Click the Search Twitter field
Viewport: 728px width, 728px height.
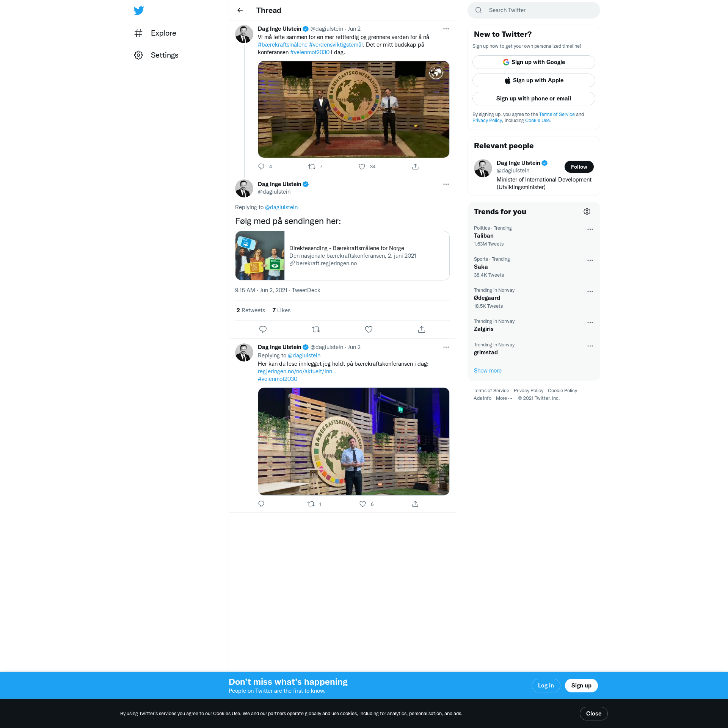point(533,10)
